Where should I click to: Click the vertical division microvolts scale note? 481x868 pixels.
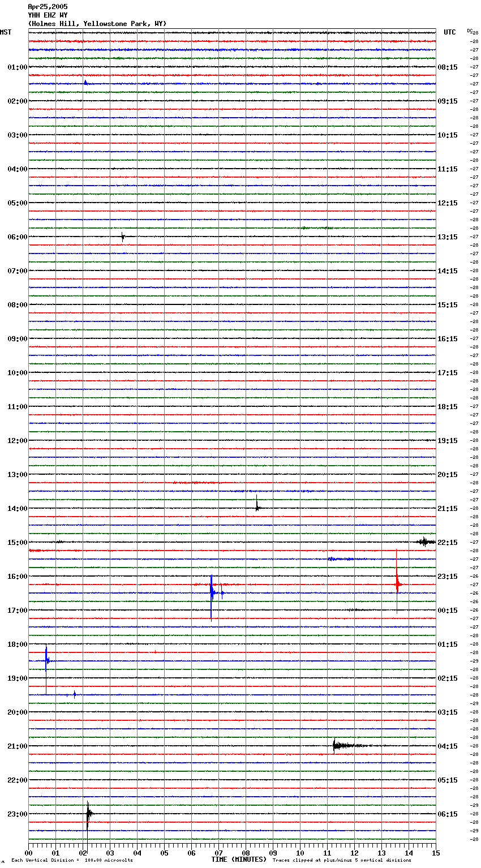[x=72, y=861]
